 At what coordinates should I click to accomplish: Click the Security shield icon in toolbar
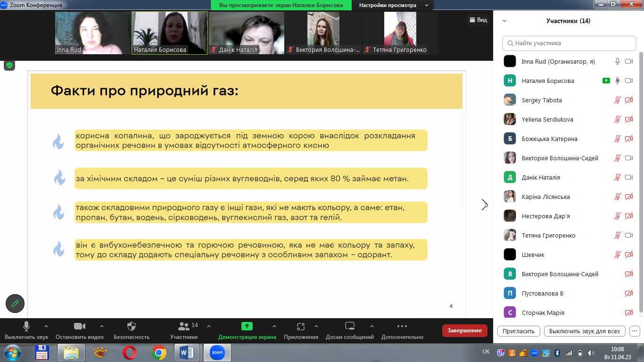click(x=132, y=326)
